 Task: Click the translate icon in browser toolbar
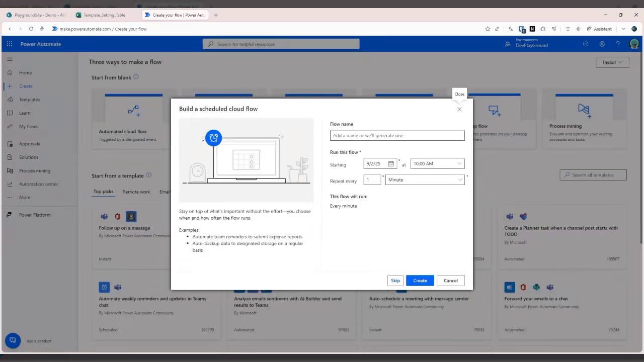click(x=511, y=29)
